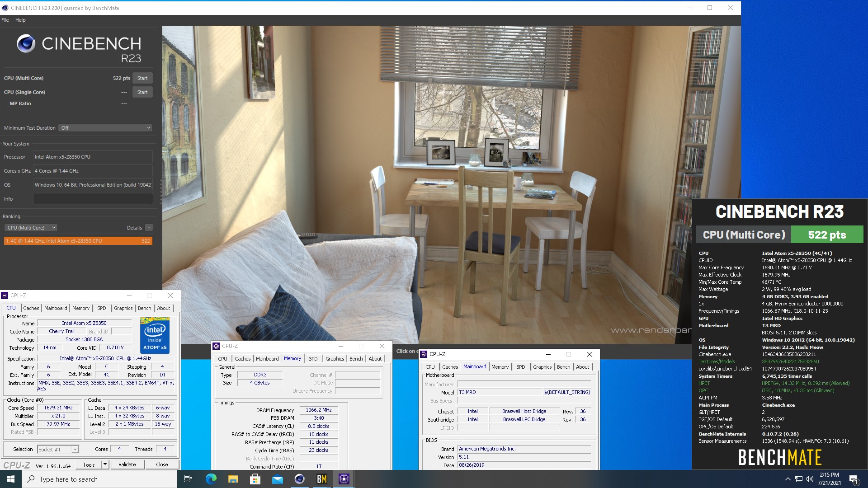This screenshot has width=868, height=488.
Task: Click the 522 pts score in BenchMate panel
Action: point(827,235)
